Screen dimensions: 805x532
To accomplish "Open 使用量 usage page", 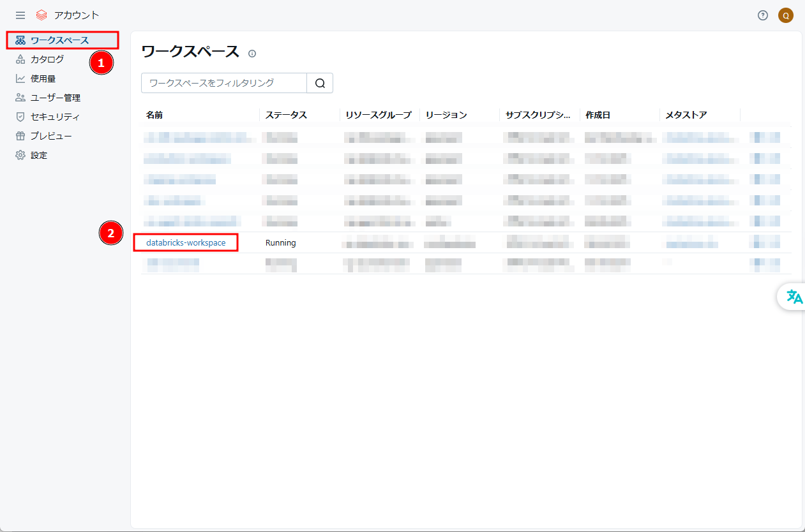I will click(43, 78).
